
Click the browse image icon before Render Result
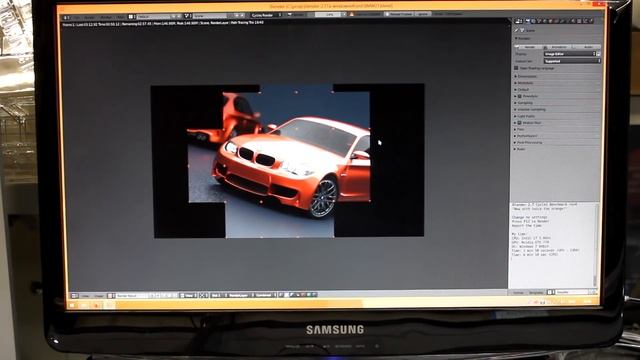[110, 296]
